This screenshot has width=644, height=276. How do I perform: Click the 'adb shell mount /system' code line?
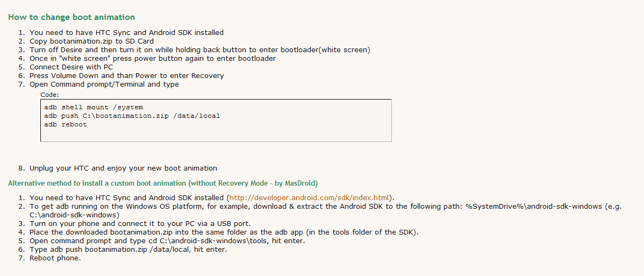(x=94, y=108)
